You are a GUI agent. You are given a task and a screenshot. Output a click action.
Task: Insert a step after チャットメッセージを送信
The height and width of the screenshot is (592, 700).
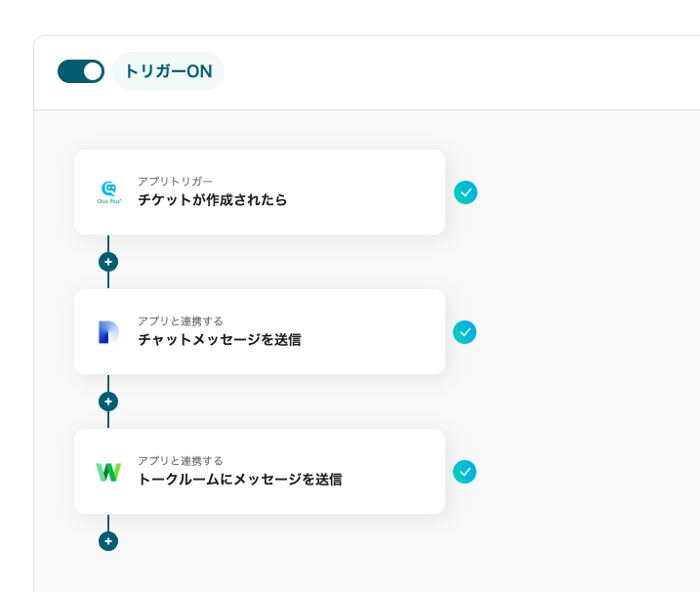pyautogui.click(x=108, y=402)
